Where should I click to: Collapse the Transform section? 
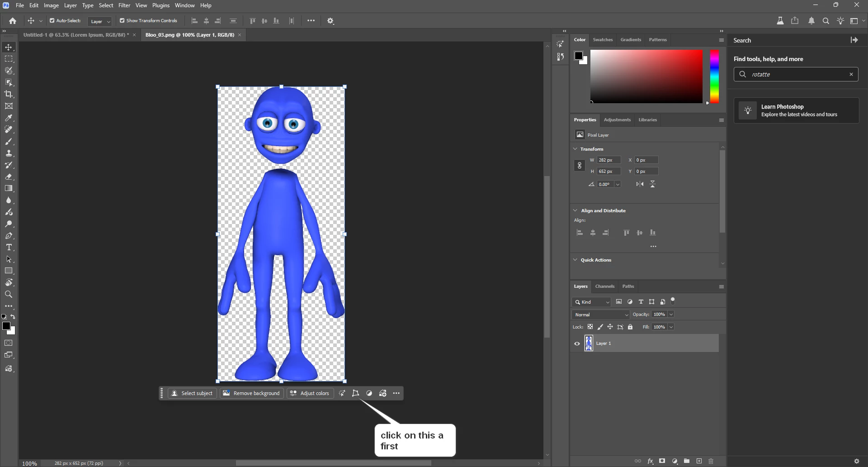pos(575,149)
